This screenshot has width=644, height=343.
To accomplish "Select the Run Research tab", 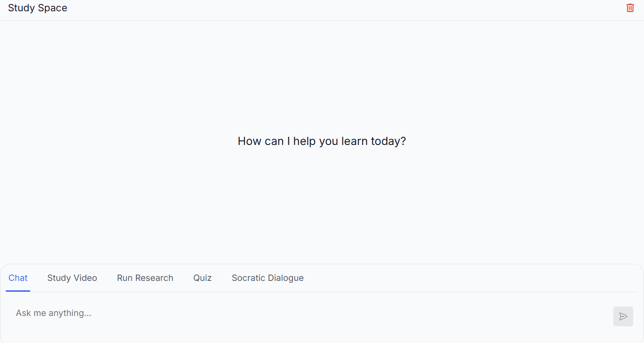I will [x=145, y=278].
